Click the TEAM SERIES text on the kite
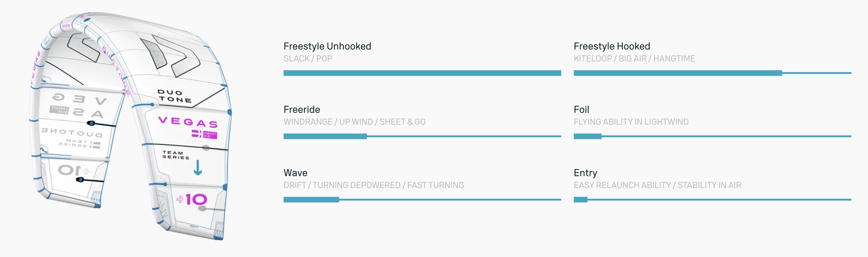Screen dimensions: 868x257 (x=175, y=155)
